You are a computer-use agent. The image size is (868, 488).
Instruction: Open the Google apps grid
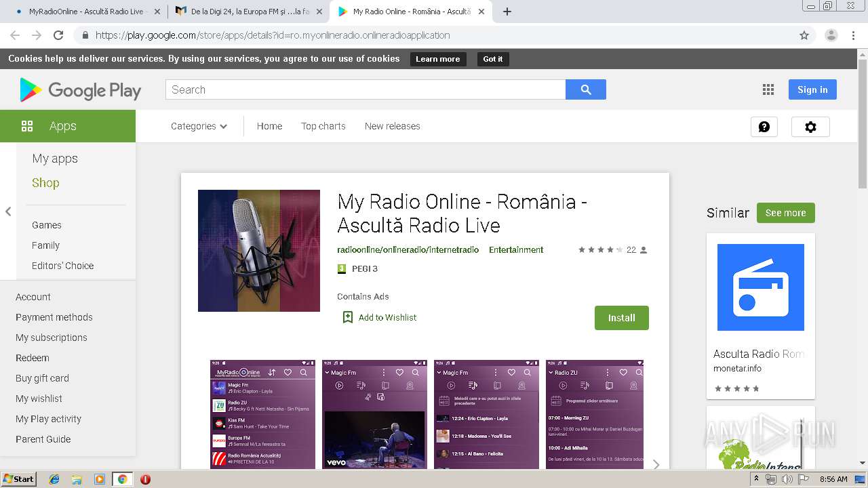pyautogui.click(x=768, y=89)
